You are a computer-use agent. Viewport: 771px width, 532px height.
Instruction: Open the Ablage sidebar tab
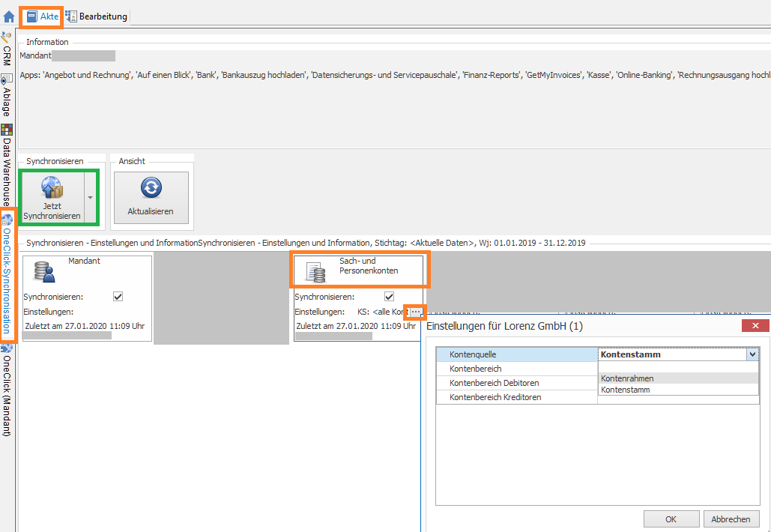[7, 95]
